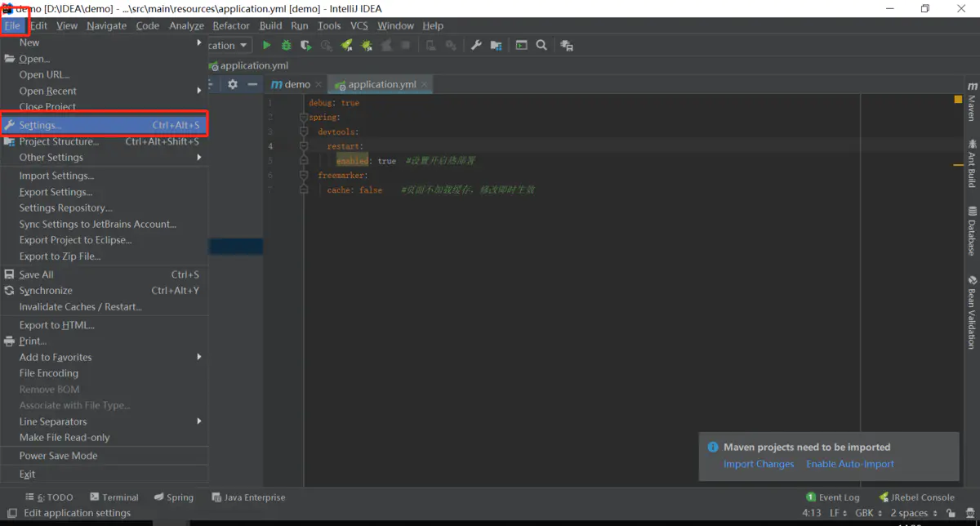Click Exit at bottom of File menu

[104, 474]
